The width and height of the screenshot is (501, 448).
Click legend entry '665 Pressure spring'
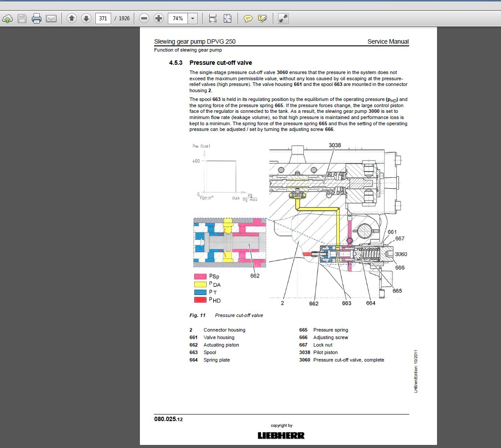324,330
